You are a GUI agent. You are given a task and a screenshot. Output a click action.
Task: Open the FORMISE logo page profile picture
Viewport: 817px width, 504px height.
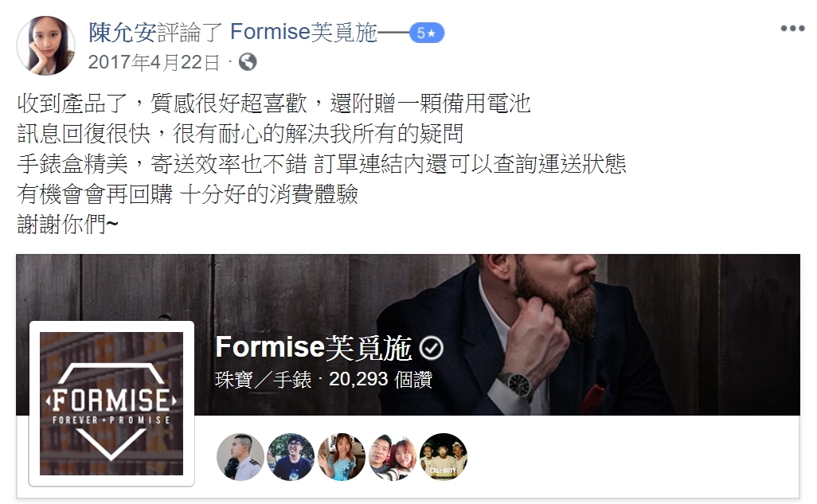coord(111,404)
